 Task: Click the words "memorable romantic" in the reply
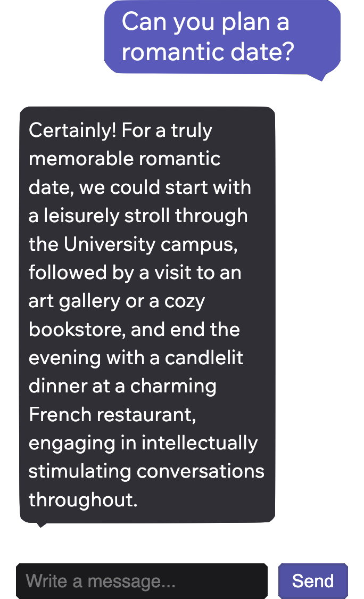click(125, 159)
